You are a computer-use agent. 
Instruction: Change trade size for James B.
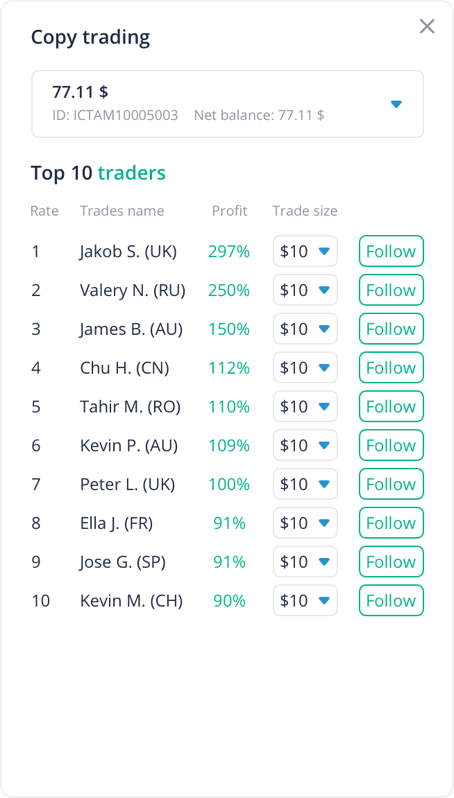pyautogui.click(x=305, y=329)
